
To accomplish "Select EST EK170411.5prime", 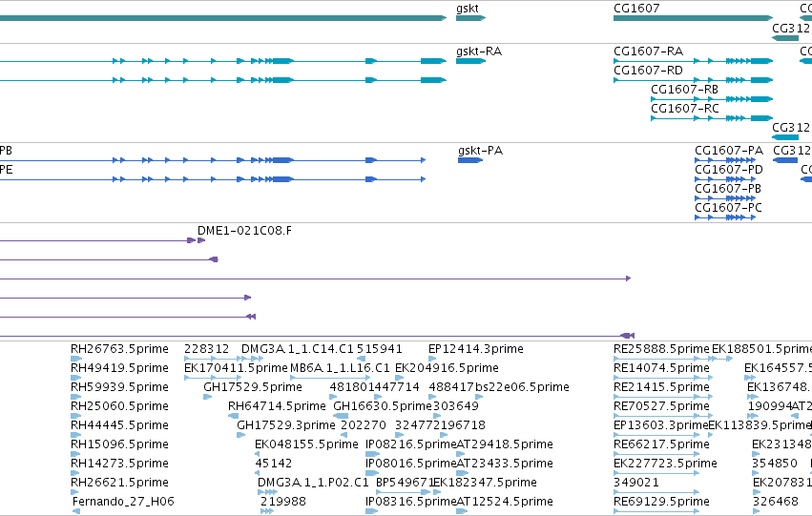I will click(x=236, y=368).
